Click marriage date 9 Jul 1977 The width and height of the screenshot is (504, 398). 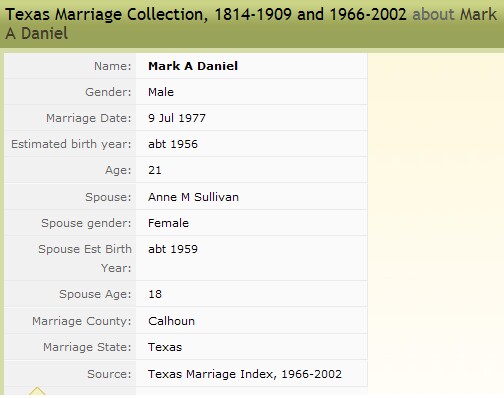[177, 118]
